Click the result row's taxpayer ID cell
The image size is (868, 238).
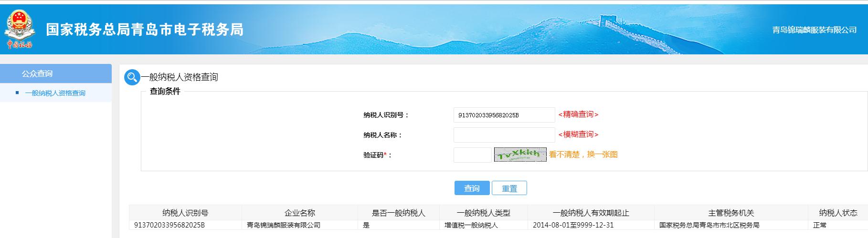169,225
